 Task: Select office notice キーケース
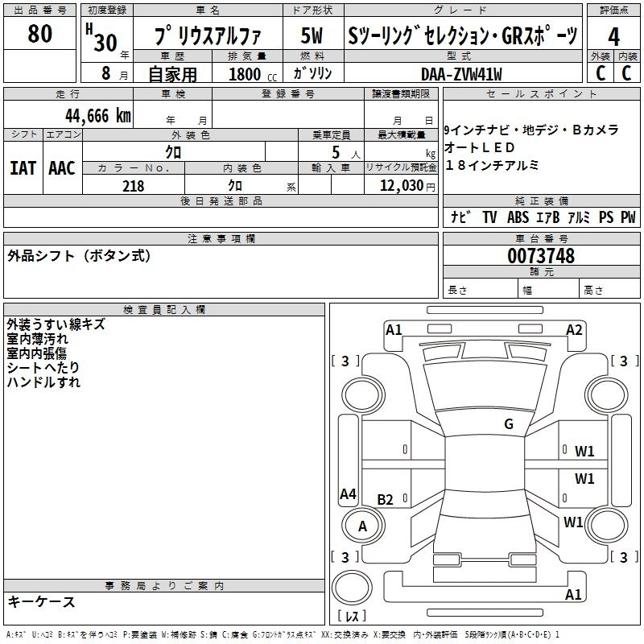pos(42,602)
